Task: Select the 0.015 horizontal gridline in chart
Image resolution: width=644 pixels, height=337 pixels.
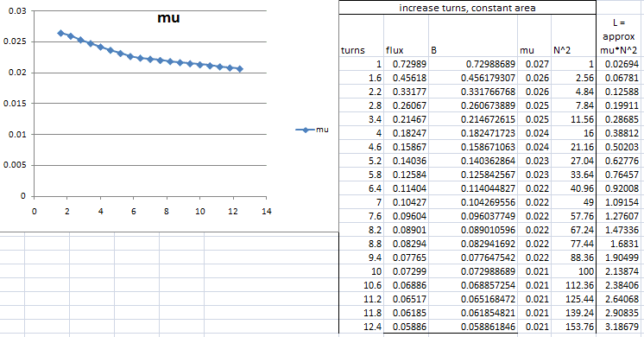Action: (x=150, y=103)
